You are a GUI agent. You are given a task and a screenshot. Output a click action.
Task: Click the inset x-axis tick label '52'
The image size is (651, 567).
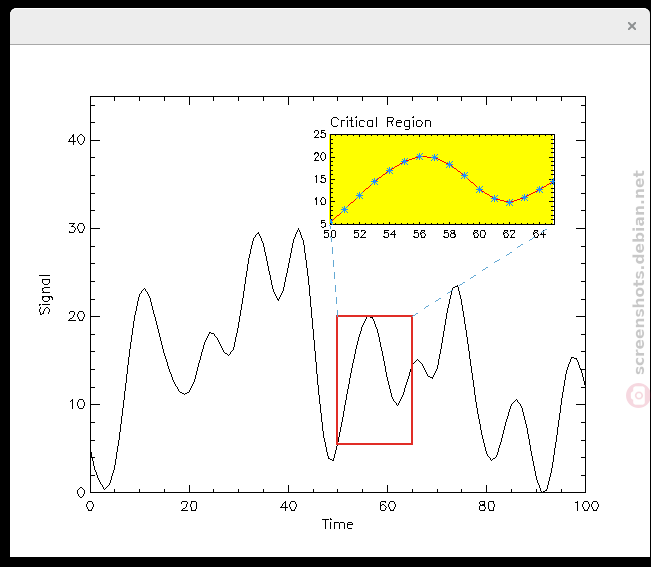click(360, 234)
